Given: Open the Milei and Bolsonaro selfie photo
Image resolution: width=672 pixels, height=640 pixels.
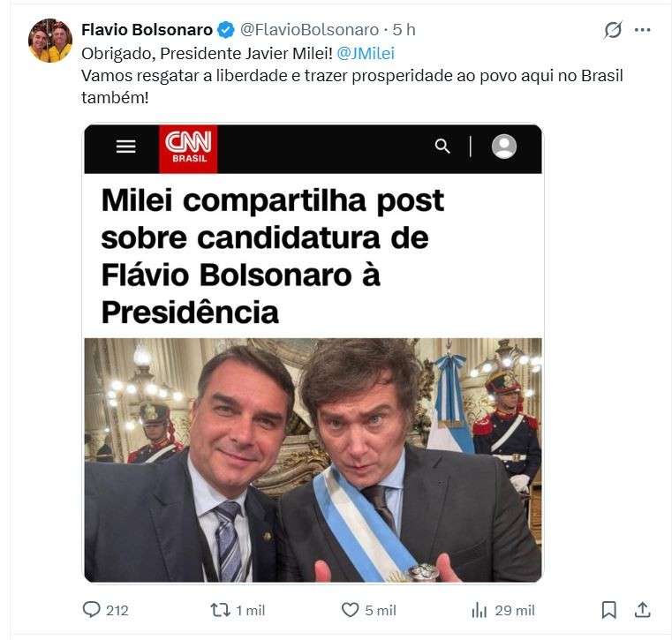Looking at the screenshot, I should pyautogui.click(x=313, y=459).
